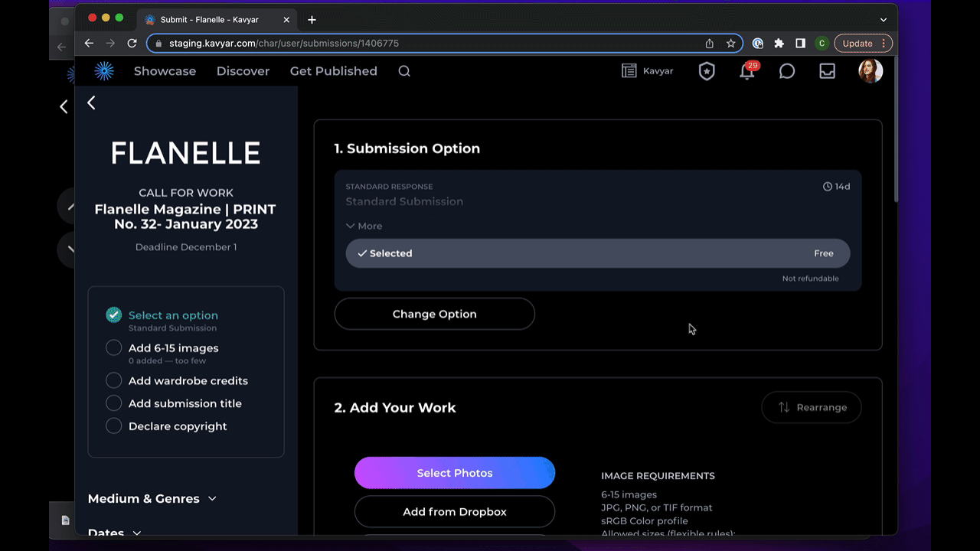Image resolution: width=980 pixels, height=551 pixels.
Task: Click the background window left chevron
Action: point(64,107)
